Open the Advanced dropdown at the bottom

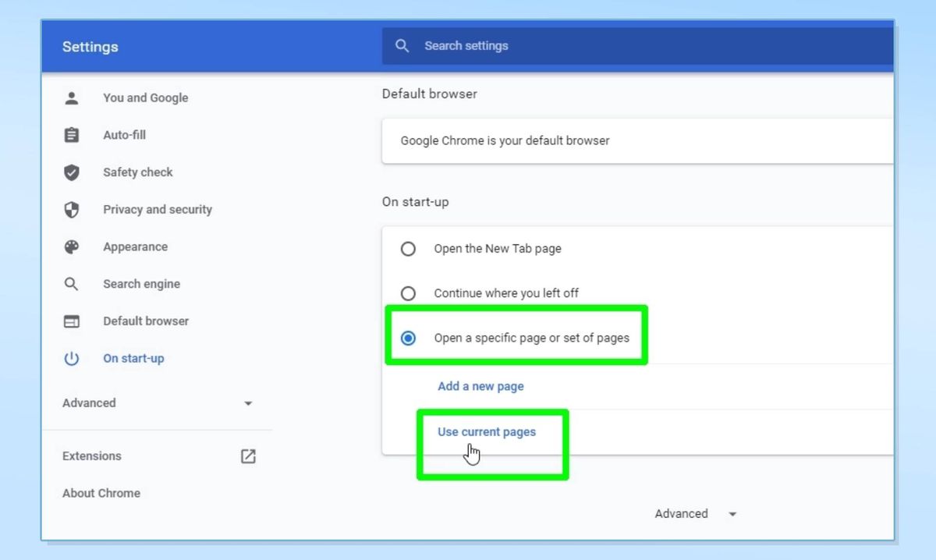click(682, 513)
